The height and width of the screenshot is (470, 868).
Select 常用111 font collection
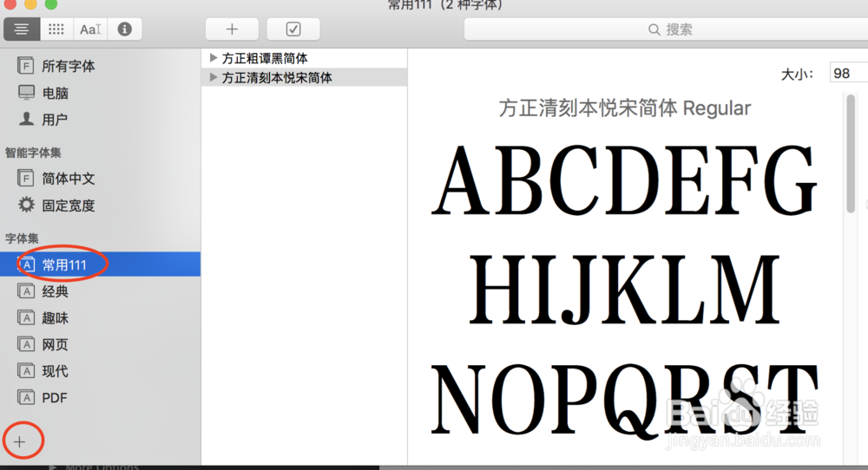[100, 264]
